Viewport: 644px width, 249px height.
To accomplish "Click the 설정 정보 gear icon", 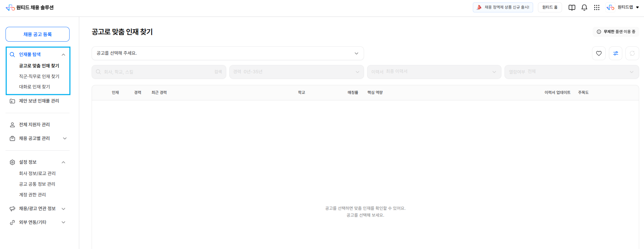I will click(12, 162).
